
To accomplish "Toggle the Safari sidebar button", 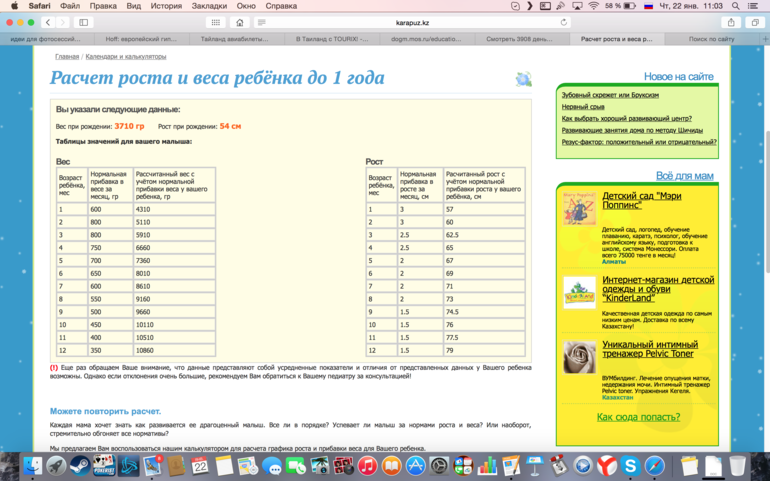I will coord(84,22).
